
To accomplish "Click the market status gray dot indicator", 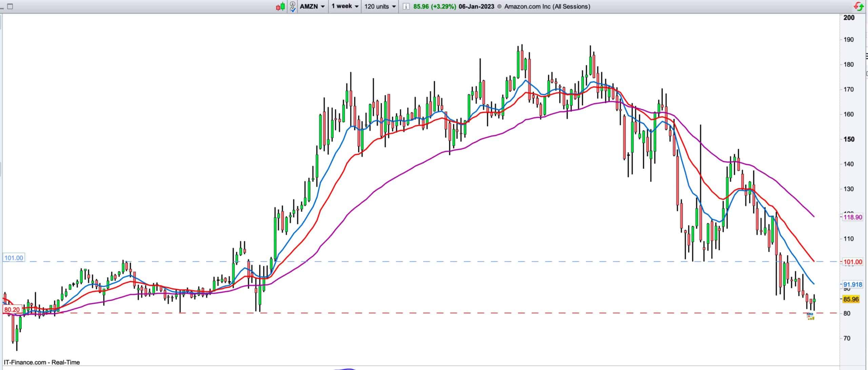I will [x=499, y=6].
